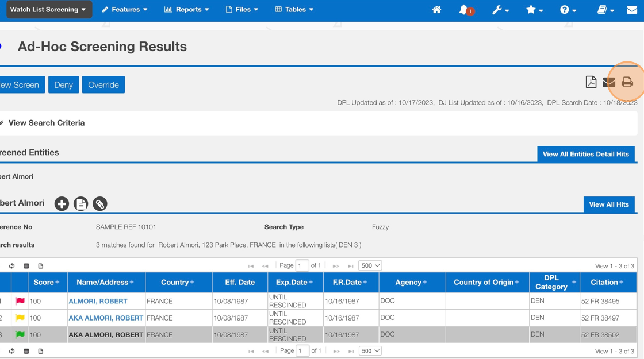Sort by Citation column header

pos(608,282)
